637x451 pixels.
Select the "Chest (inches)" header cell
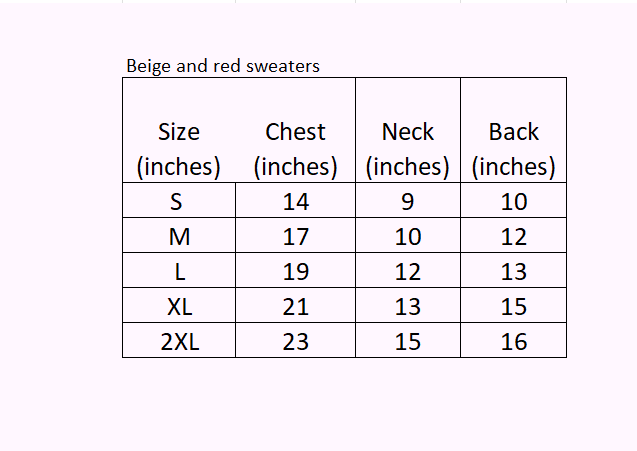pos(296,149)
